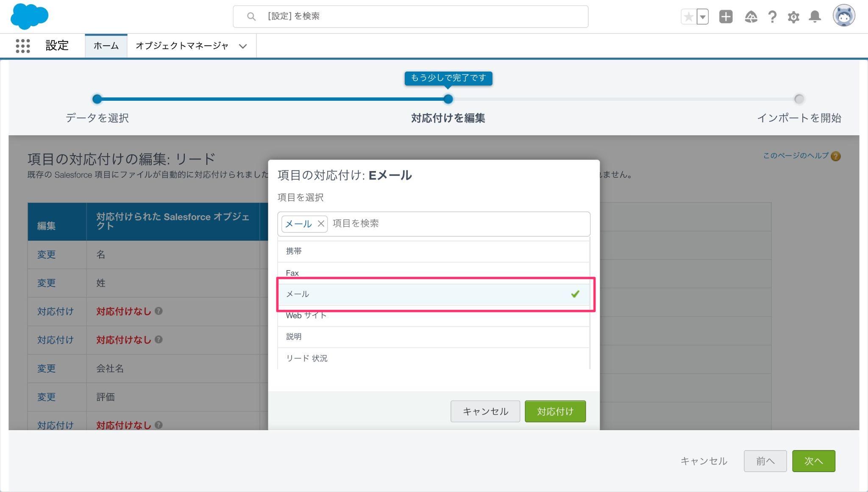Click the green 対応付け button
Screen dimensions: 868x492
(555, 411)
